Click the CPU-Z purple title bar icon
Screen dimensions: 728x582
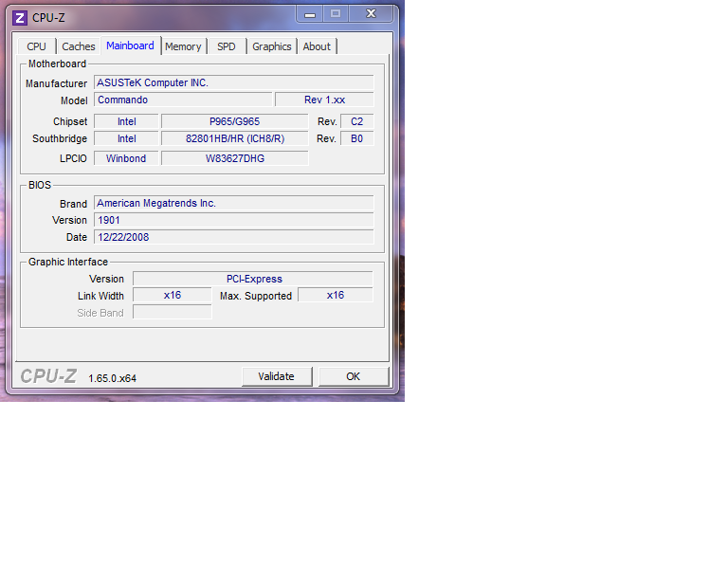pos(19,17)
